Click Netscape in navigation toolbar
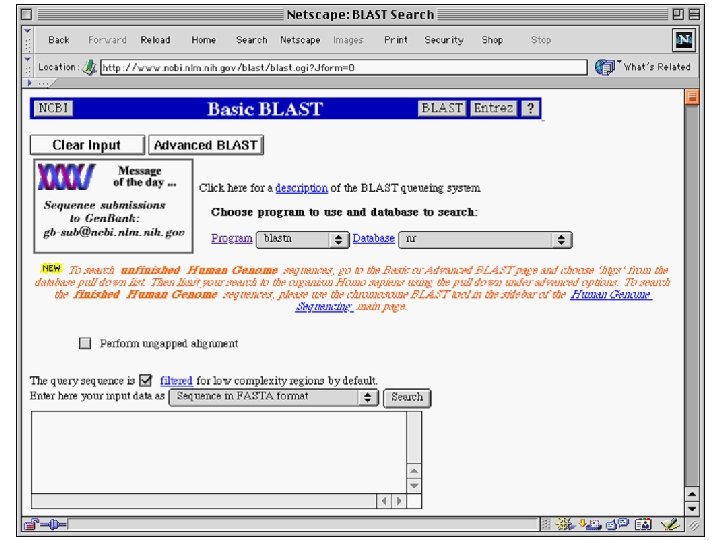Image resolution: width=720 pixels, height=540 pixels. 300,40
